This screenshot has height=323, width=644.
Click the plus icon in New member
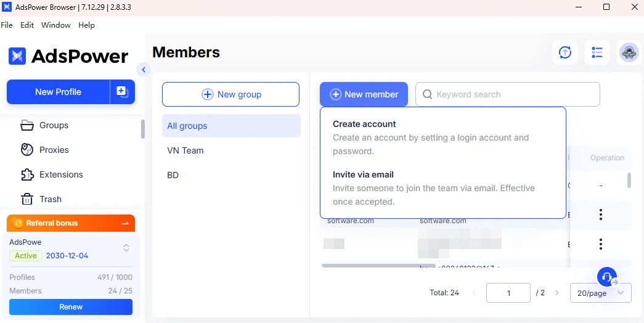336,94
